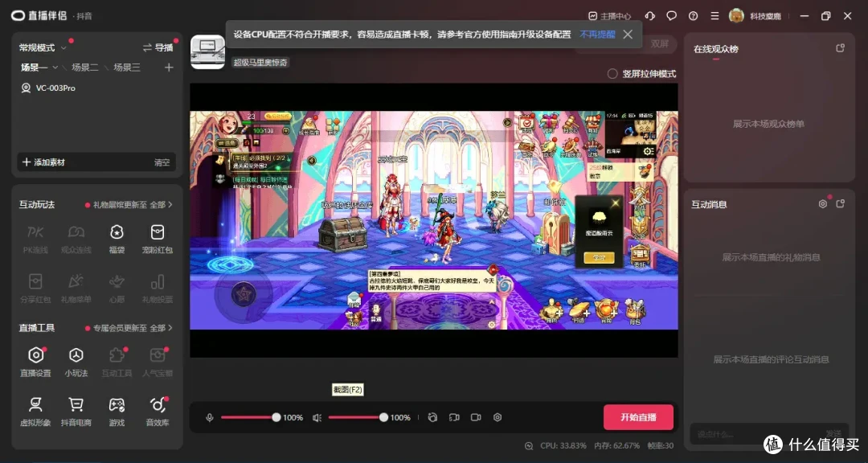Pop out the 在线观众榜 panel

point(841,48)
